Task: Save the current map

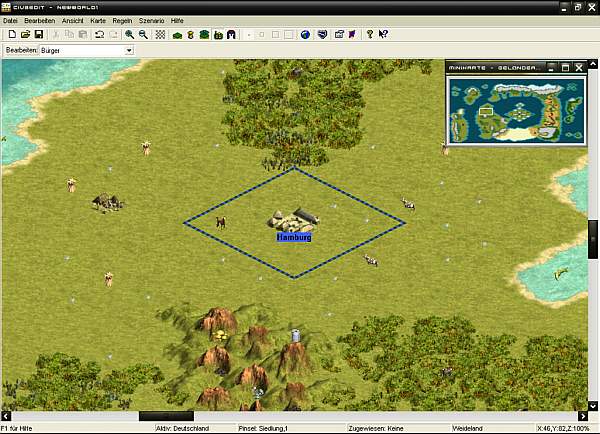Action: 38,34
